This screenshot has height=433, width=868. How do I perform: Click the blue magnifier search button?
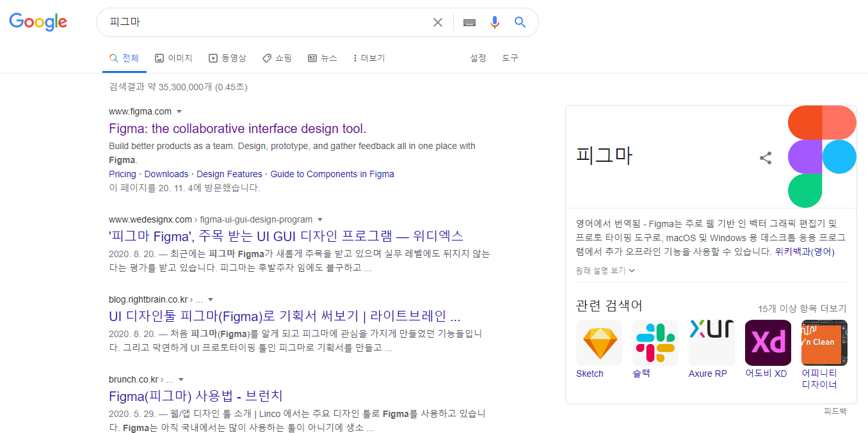[x=520, y=22]
